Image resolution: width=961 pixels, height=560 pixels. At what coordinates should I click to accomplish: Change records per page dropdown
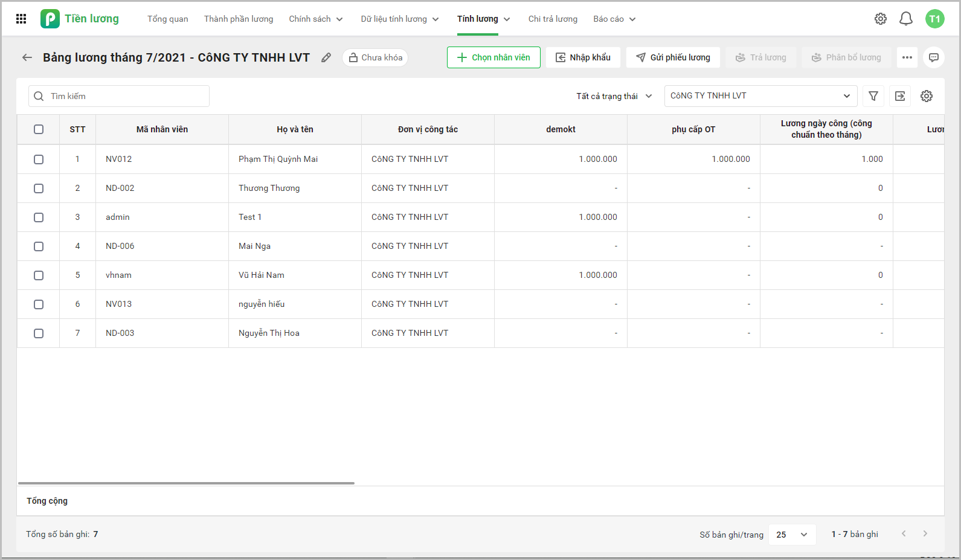click(791, 535)
